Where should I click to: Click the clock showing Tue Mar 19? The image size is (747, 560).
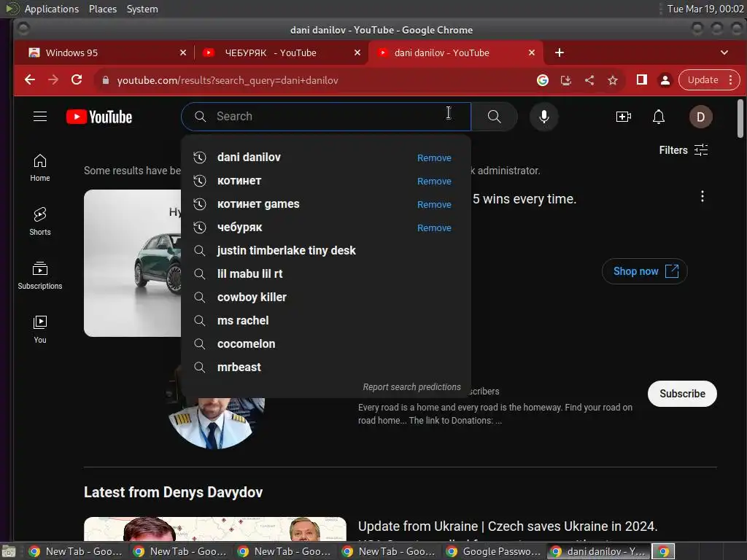(x=705, y=9)
